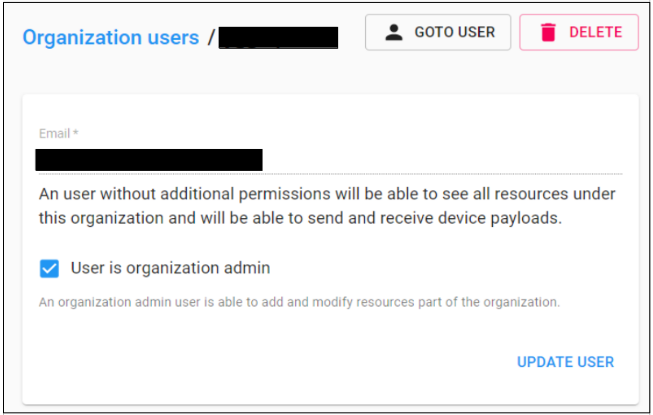Toggle the User is organization admin checkbox

49,268
